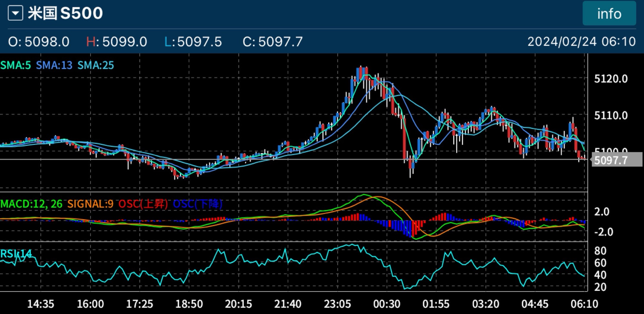Tap the open price value O: 5098.0

click(x=39, y=42)
